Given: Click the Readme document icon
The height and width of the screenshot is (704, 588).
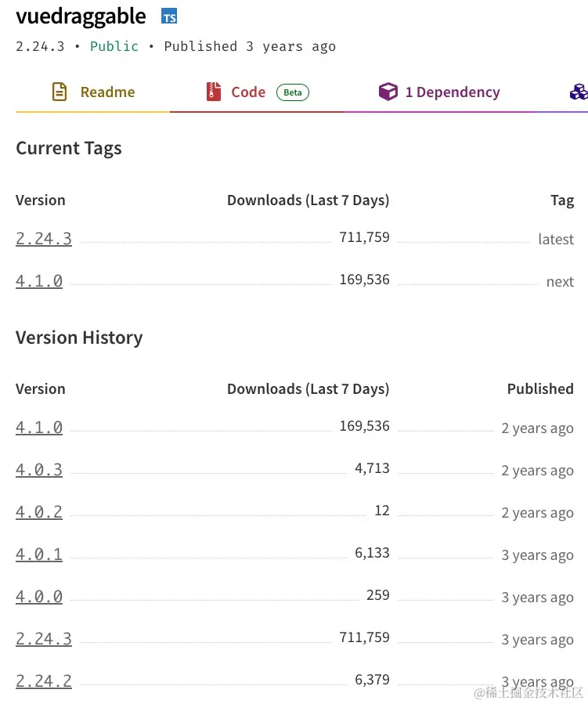Looking at the screenshot, I should click(60, 92).
